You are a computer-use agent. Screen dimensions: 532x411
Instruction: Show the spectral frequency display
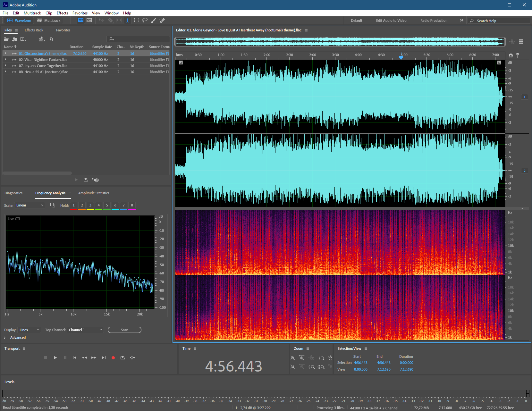click(x=81, y=20)
